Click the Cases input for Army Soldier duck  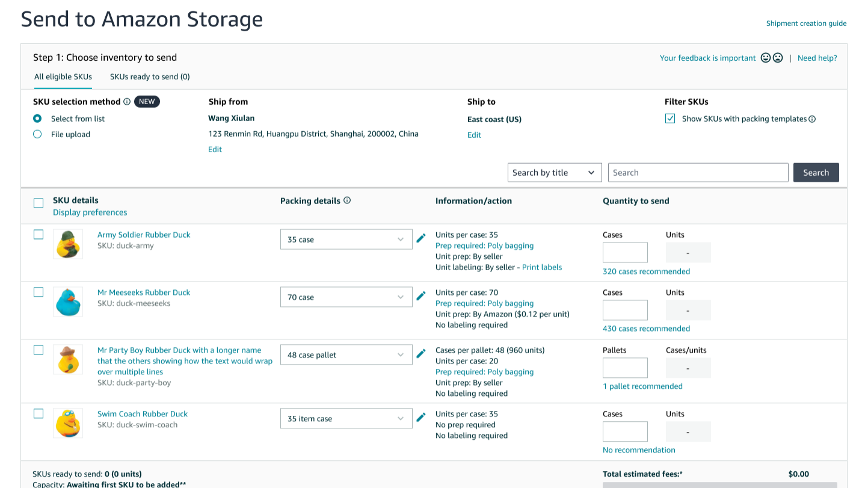[625, 253]
